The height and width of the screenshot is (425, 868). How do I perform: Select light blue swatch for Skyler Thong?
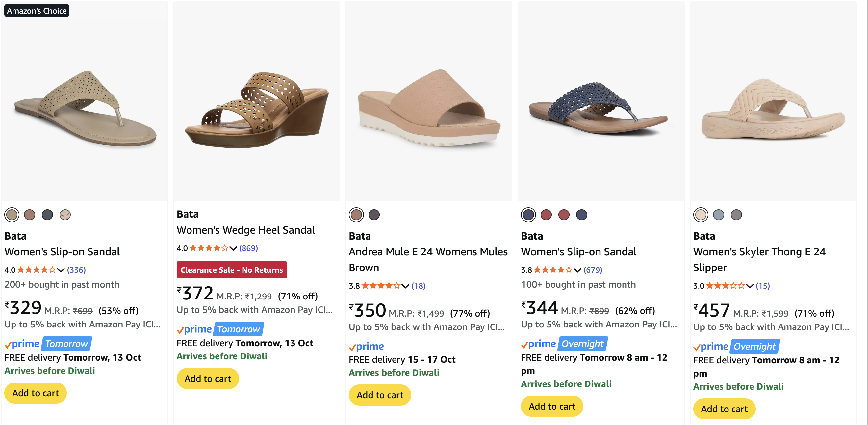[718, 215]
